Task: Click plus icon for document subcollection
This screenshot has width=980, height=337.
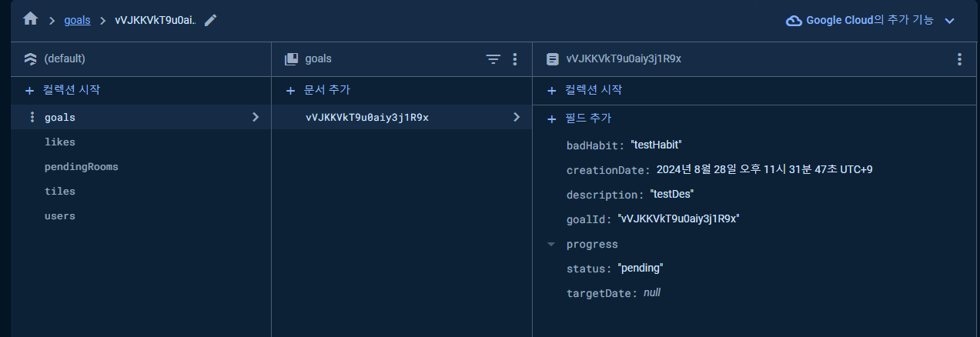Action: 551,90
